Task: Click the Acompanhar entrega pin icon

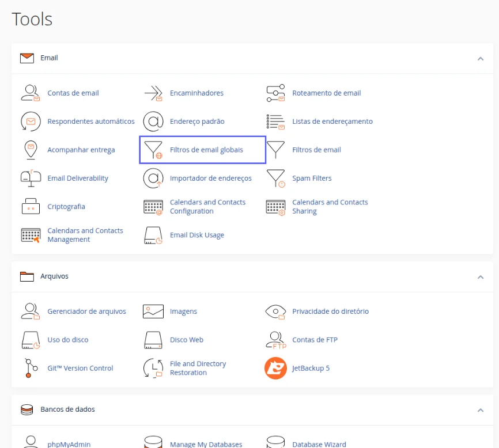Action: 31,150
